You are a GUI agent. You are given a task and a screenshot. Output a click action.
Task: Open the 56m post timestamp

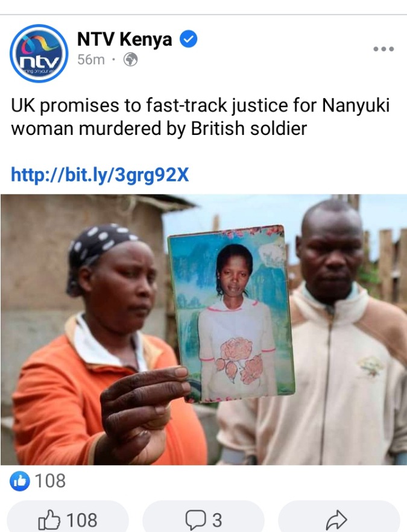pos(91,60)
